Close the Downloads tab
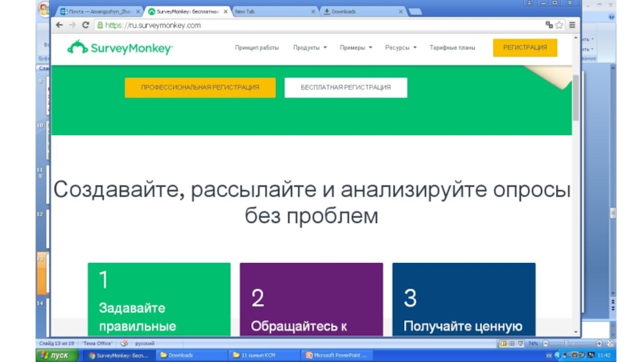The width and height of the screenshot is (644, 362). (400, 11)
